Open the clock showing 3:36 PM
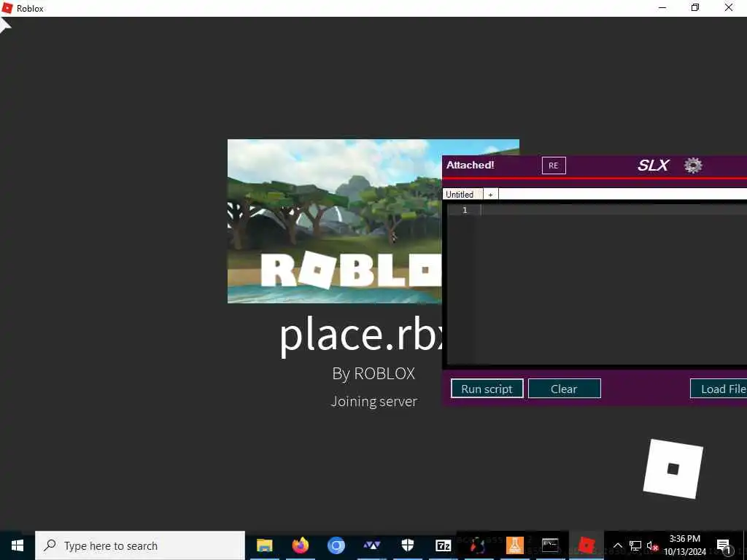Image resolution: width=747 pixels, height=560 pixels. [x=685, y=545]
